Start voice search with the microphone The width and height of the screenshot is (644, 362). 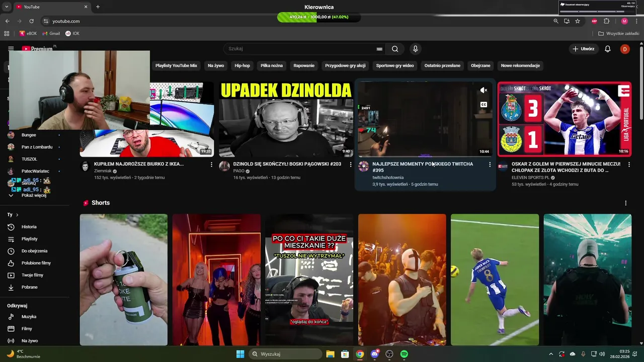click(415, 49)
